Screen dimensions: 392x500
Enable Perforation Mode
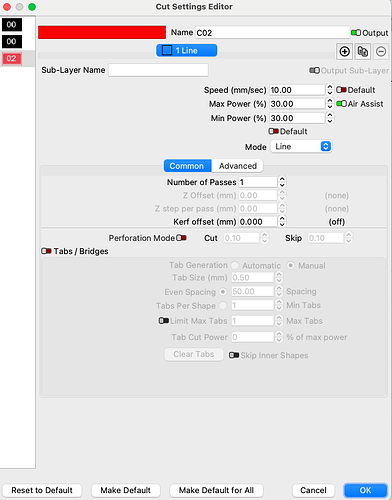coord(181,238)
